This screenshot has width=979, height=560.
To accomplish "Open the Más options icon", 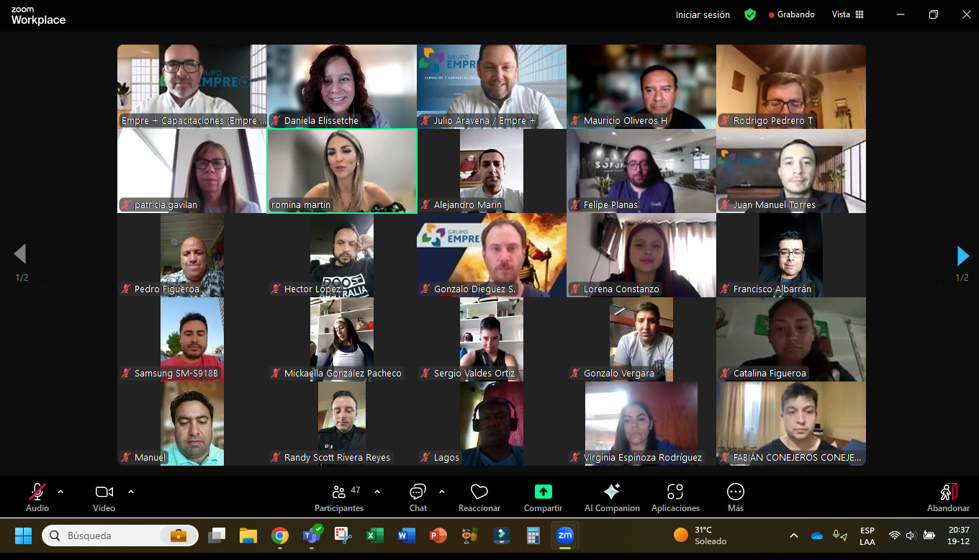I will tap(735, 492).
